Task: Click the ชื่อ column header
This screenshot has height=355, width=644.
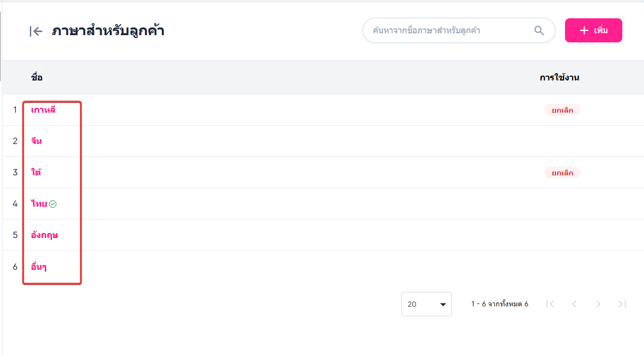Action: (37, 78)
